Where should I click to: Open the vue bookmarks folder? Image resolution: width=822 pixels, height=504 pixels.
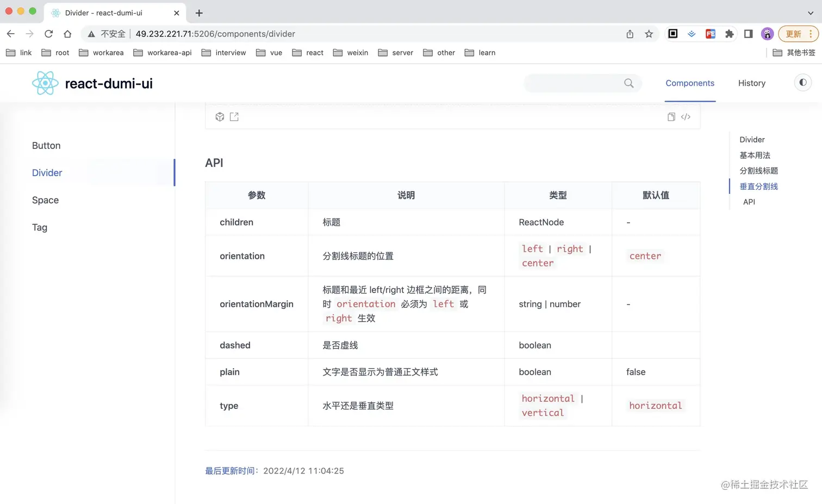click(269, 53)
